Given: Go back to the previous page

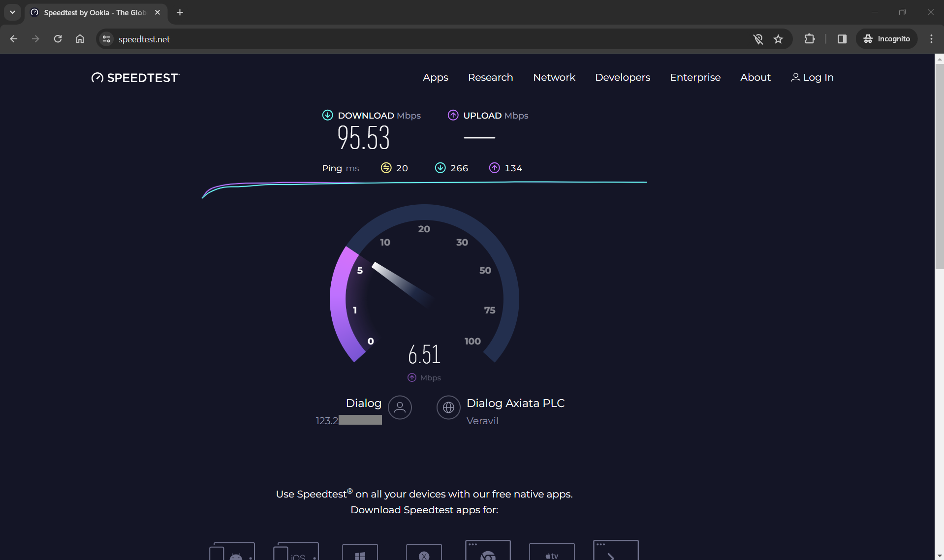Looking at the screenshot, I should [13, 39].
